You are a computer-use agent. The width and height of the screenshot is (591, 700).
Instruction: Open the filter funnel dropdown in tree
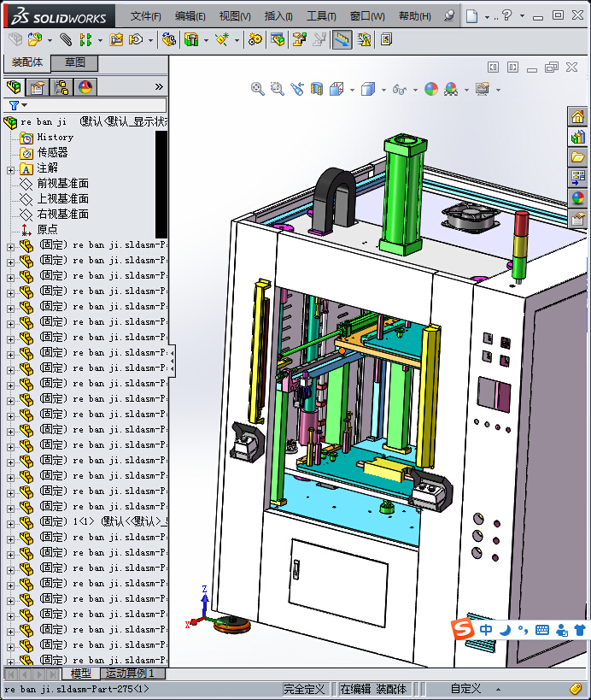click(18, 105)
